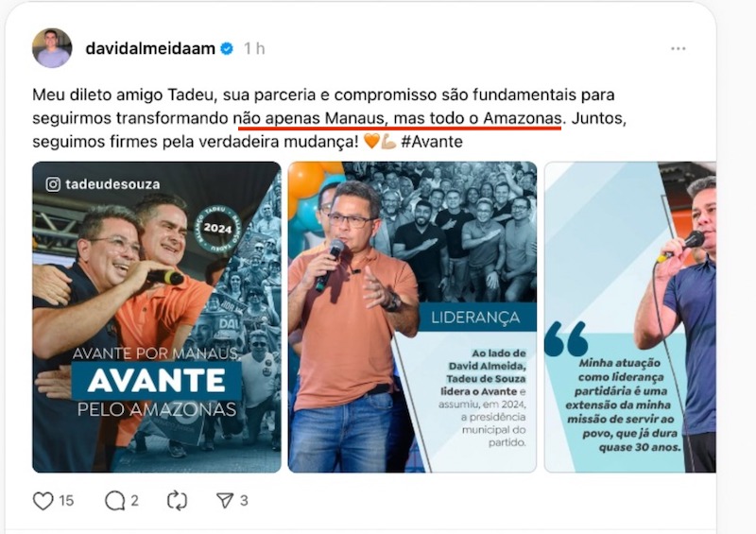Image resolution: width=756 pixels, height=534 pixels.
Task: Open the davidalmeidaam username link
Action: point(150,48)
